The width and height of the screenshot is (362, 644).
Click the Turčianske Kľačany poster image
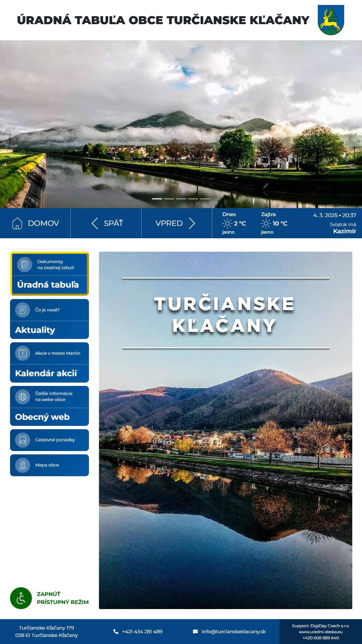[225, 430]
